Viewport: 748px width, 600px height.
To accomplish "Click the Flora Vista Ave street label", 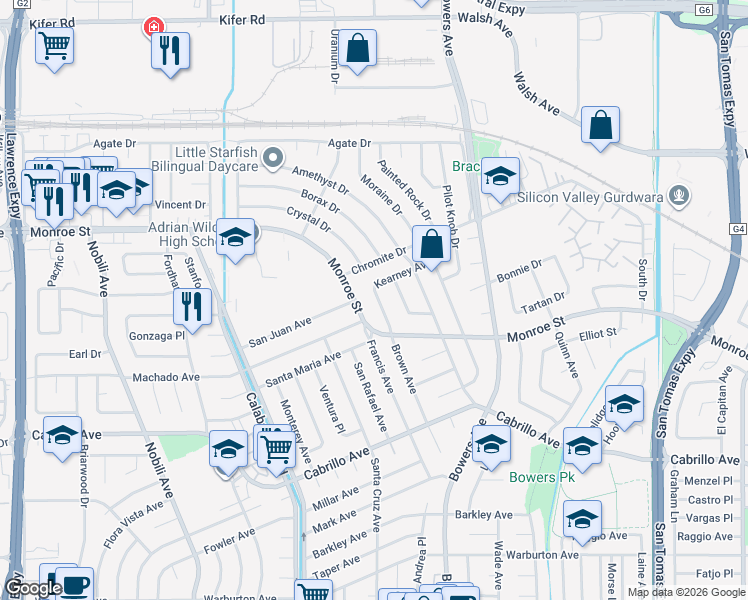I will pyautogui.click(x=133, y=525).
